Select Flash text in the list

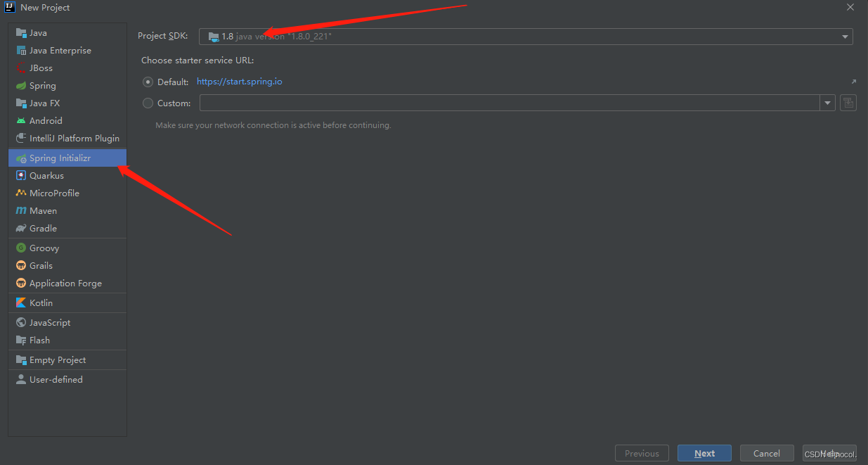pos(39,340)
